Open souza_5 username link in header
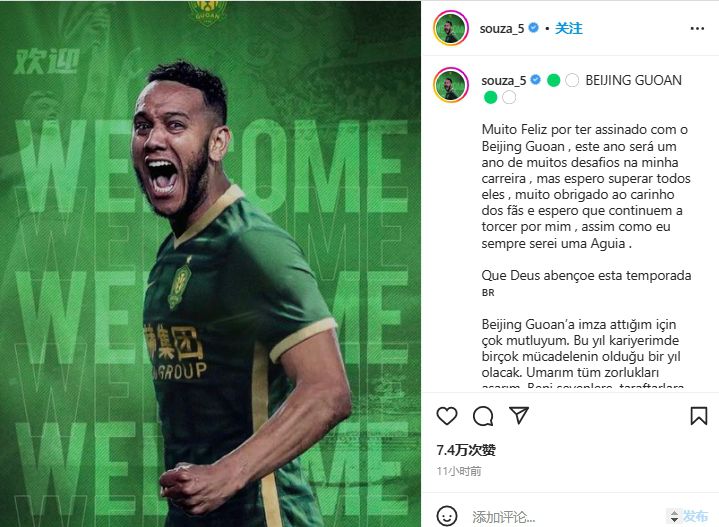 pos(502,28)
